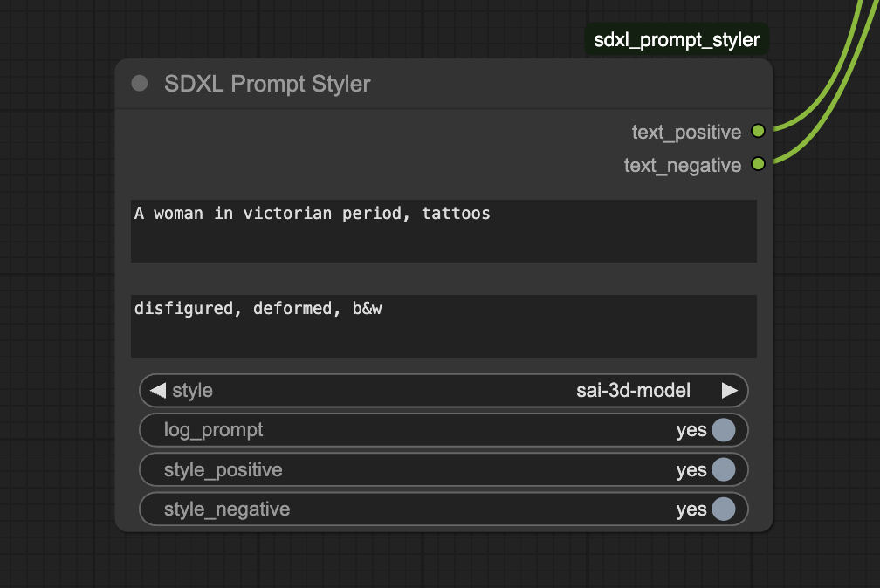Click the text_negative output label
Image resolution: width=880 pixels, height=588 pixels.
pyautogui.click(x=683, y=166)
